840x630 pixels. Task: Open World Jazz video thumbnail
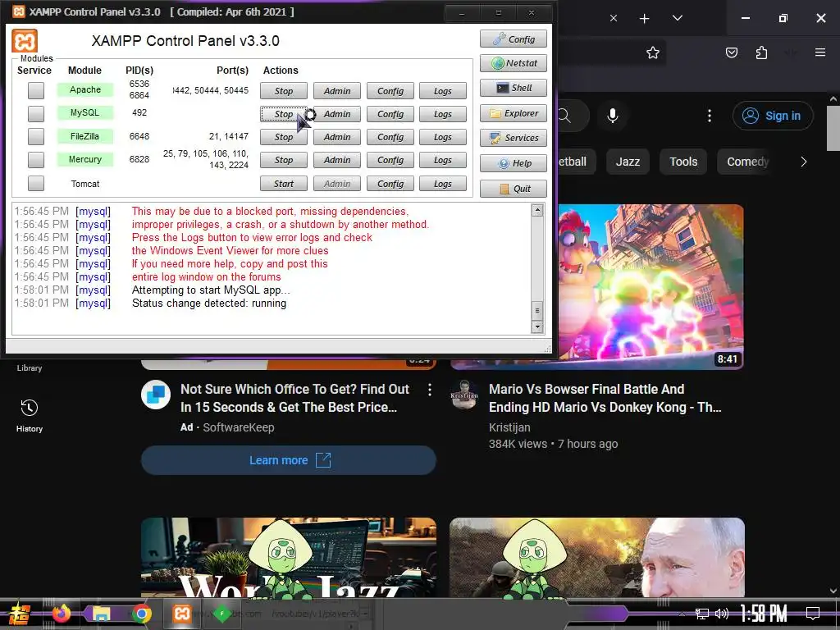tap(288, 557)
